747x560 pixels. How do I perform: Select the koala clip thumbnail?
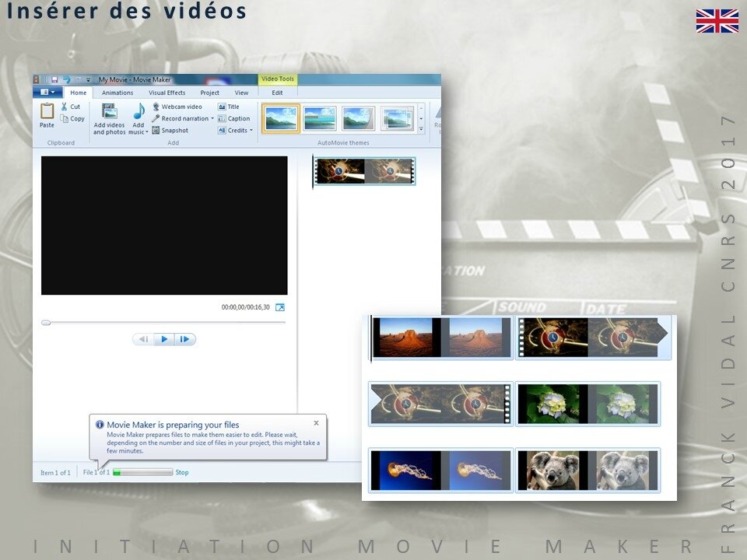pyautogui.click(x=588, y=471)
